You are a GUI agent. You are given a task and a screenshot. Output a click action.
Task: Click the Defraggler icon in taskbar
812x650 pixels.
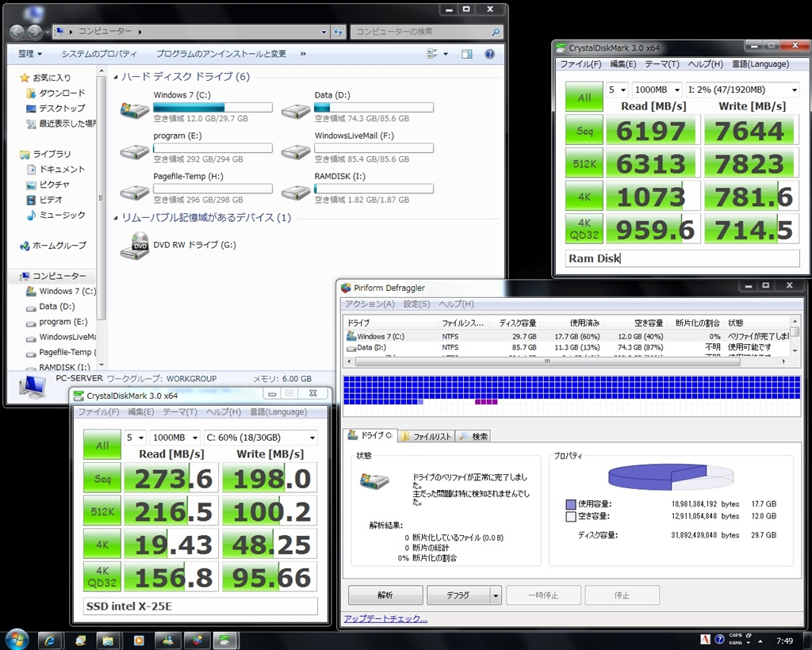coord(196,639)
